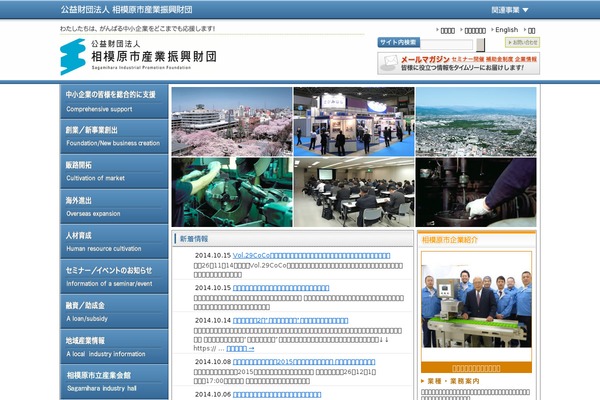This screenshot has width=600, height=400.
Task: Open the メールマガジン banner
Action: coord(458,64)
